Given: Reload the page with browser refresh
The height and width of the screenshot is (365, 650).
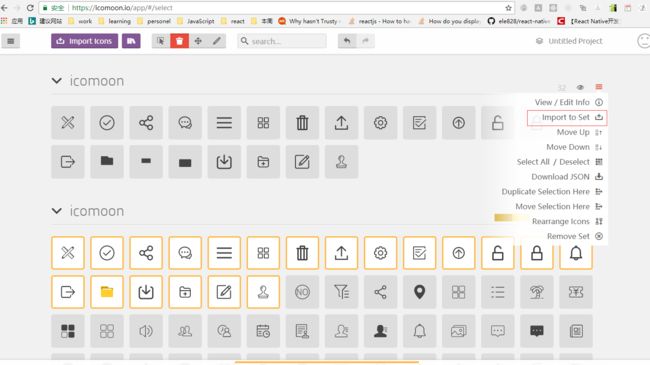Looking at the screenshot, I should click(x=30, y=7).
